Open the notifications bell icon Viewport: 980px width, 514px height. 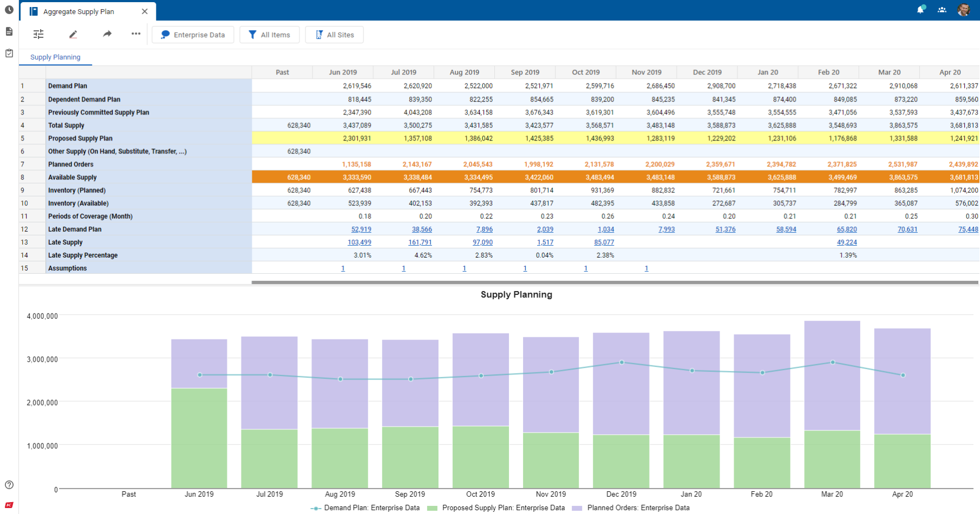pos(920,10)
